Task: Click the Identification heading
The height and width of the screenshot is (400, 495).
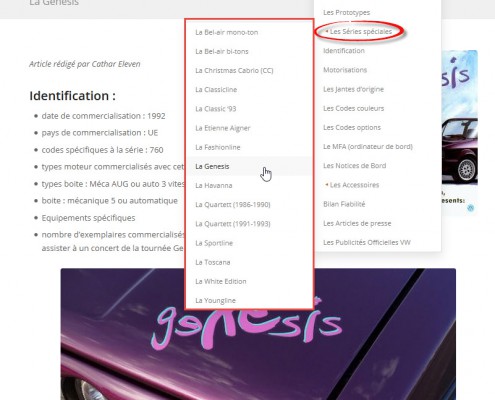Action: coord(72,96)
